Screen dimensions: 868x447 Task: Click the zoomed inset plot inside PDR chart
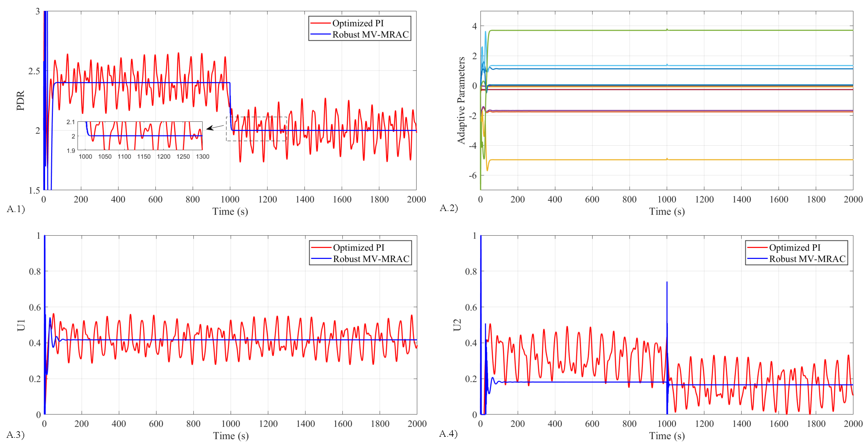coord(140,136)
